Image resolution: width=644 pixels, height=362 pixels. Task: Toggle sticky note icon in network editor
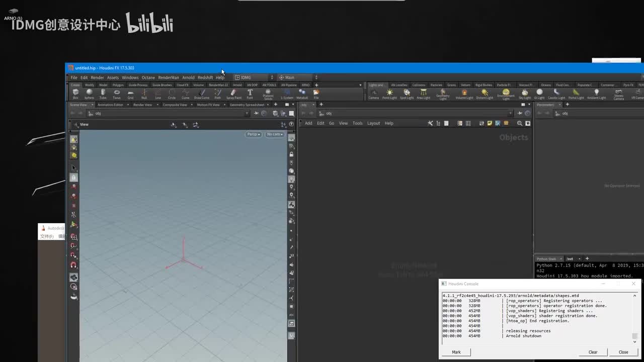point(490,123)
